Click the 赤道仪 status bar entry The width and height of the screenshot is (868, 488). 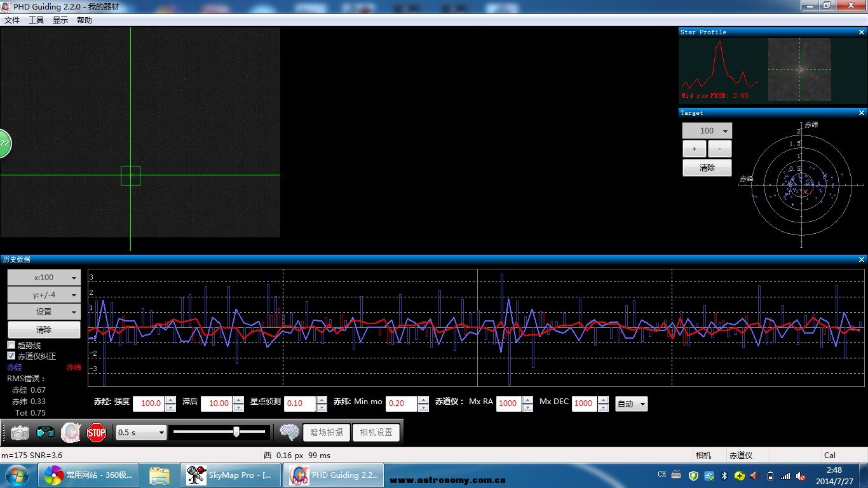[740, 456]
